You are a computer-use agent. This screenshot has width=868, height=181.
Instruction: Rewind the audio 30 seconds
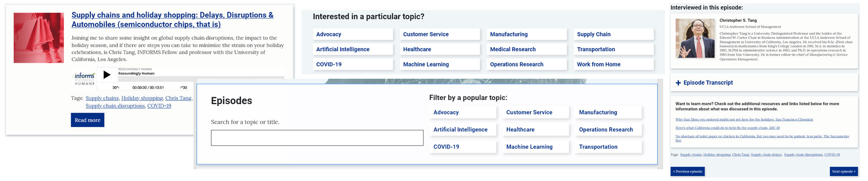pyautogui.click(x=116, y=87)
